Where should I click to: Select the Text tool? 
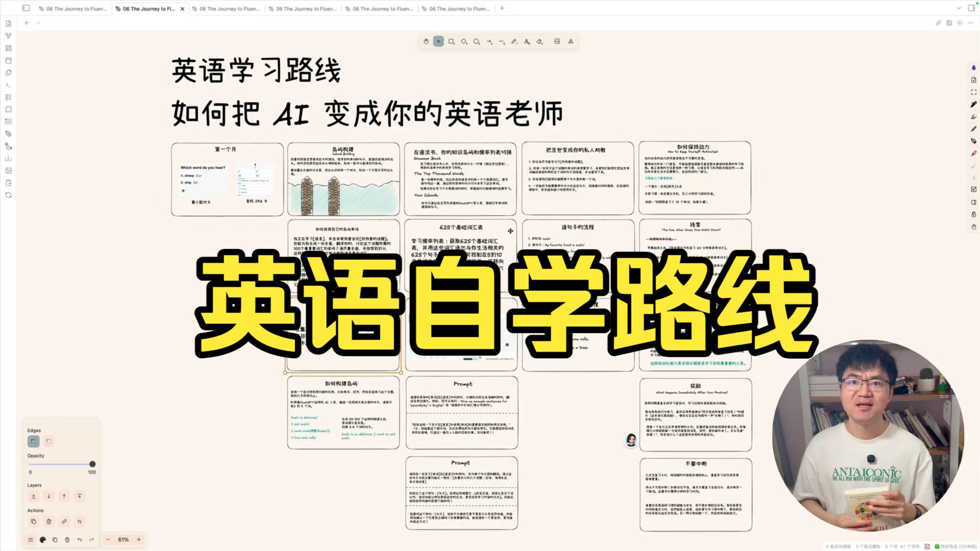(x=527, y=41)
